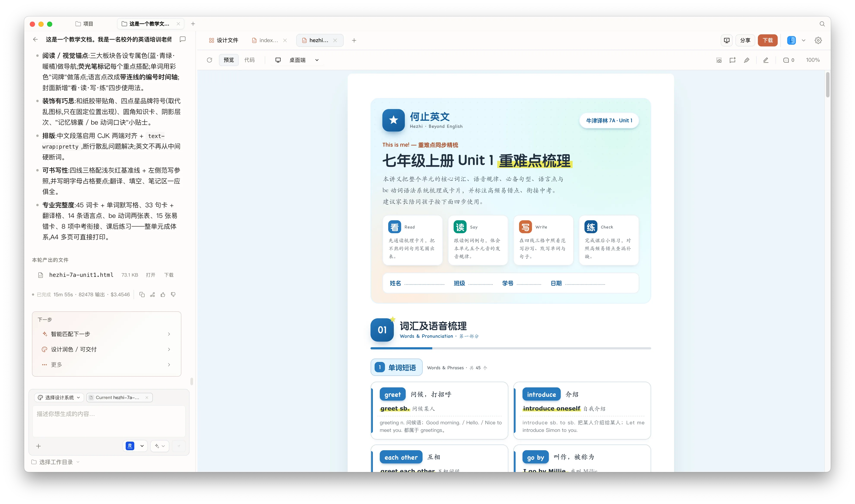Click the 看 Read step icon
Viewport: 855px width, 504px height.
click(394, 227)
